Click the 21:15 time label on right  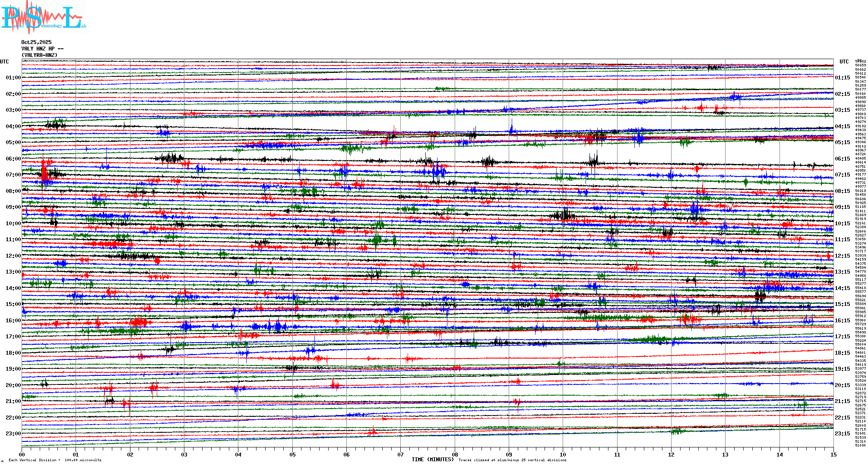[x=842, y=401]
